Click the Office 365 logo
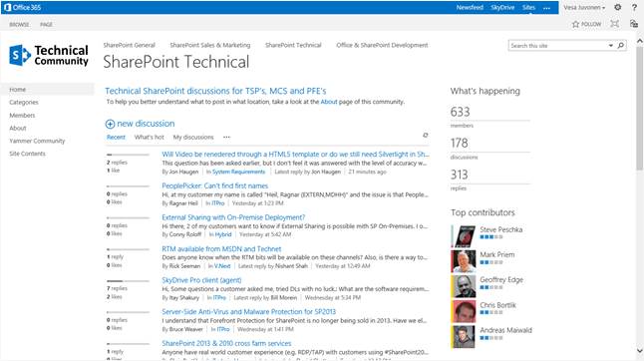Image resolution: width=644 pixels, height=361 pixels. click(x=22, y=7)
